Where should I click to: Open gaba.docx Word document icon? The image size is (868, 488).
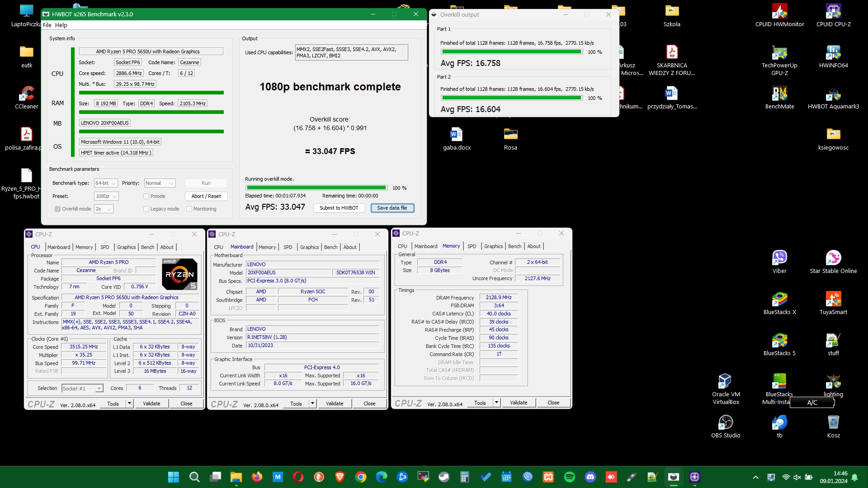click(457, 138)
